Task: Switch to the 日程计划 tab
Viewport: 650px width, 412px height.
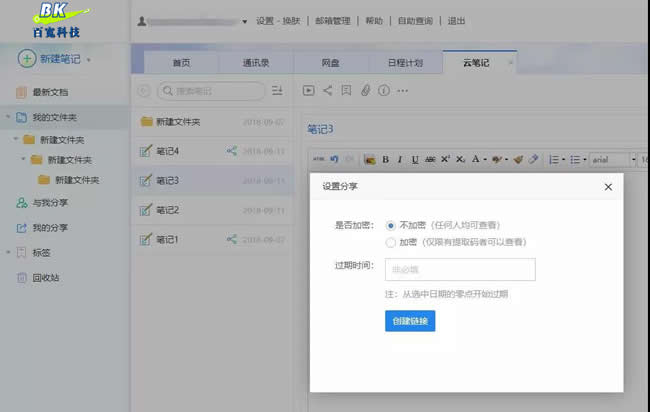Action: [405, 63]
